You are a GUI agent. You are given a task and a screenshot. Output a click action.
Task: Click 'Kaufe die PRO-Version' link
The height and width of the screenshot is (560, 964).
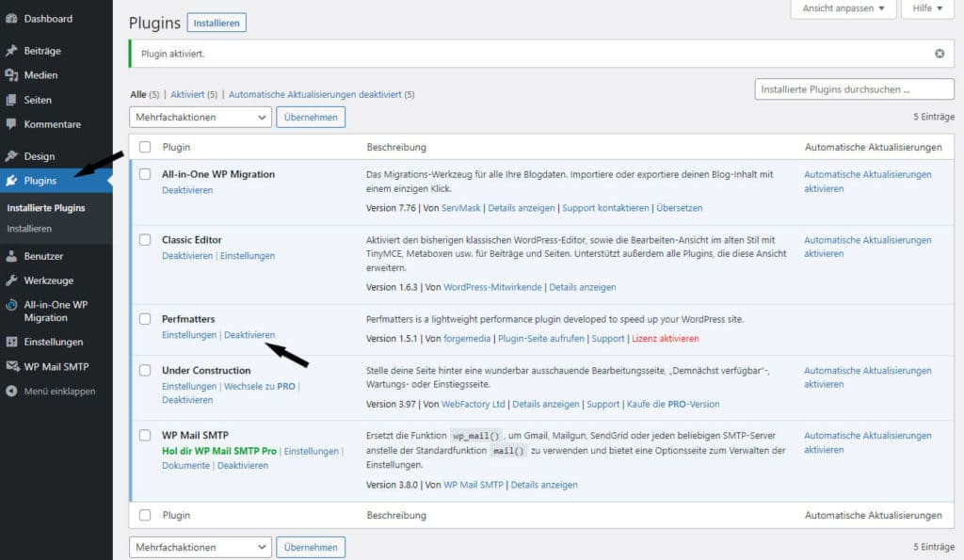coord(673,404)
